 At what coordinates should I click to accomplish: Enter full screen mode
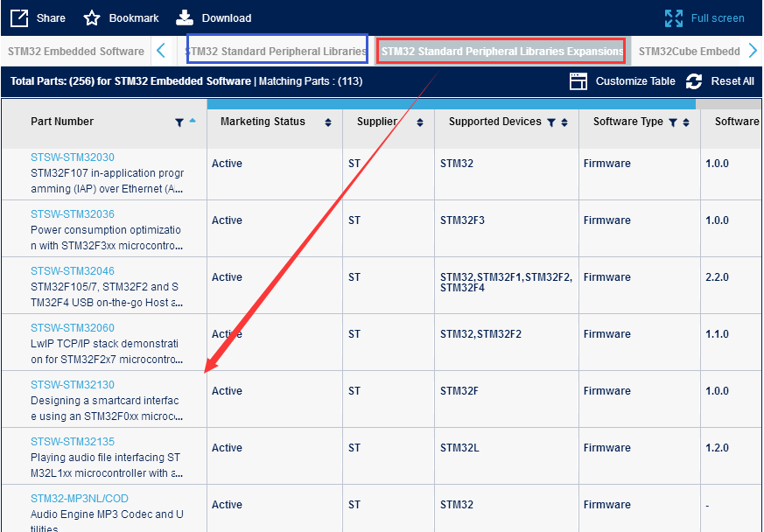pos(673,17)
